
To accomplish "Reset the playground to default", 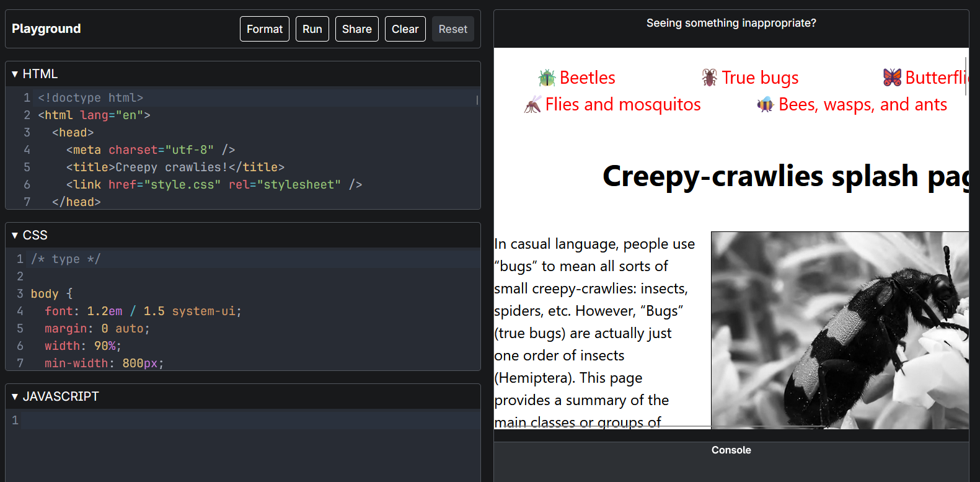I will [x=453, y=29].
